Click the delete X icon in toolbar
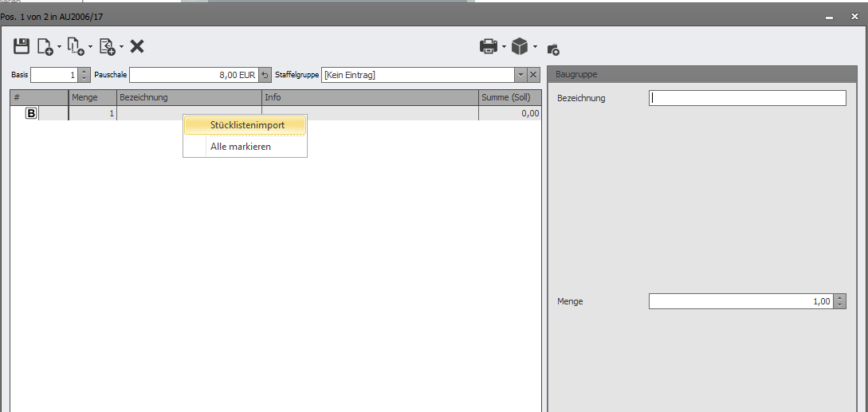Screen dimensions: 868x412 click(x=137, y=46)
